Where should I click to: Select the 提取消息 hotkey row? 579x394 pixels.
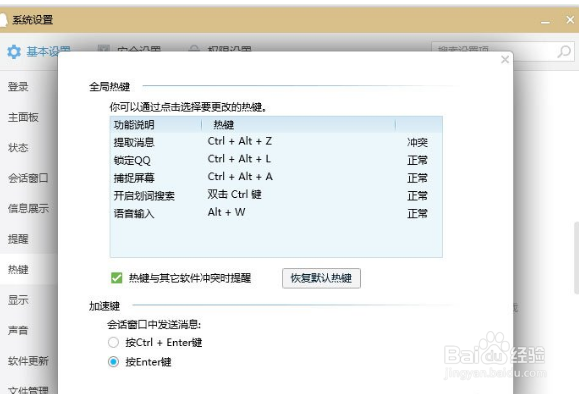click(x=276, y=142)
